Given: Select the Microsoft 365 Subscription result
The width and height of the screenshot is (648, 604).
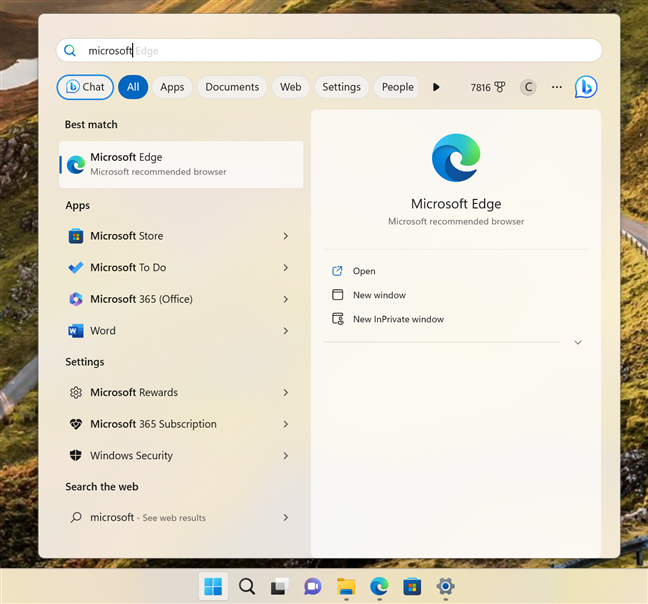Looking at the screenshot, I should tap(179, 424).
